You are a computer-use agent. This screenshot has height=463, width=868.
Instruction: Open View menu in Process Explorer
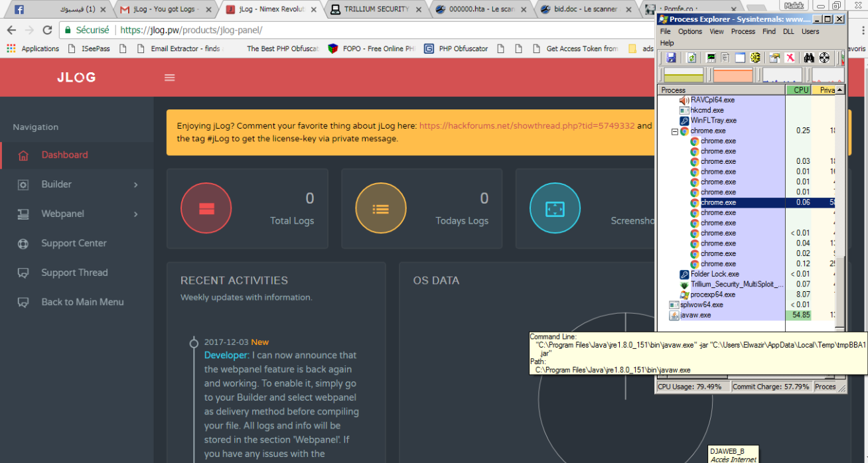(717, 31)
